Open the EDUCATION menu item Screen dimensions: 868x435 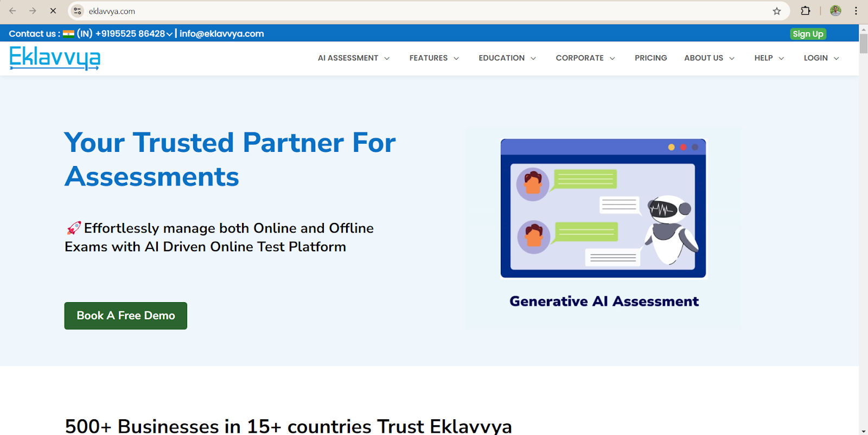[x=502, y=58]
